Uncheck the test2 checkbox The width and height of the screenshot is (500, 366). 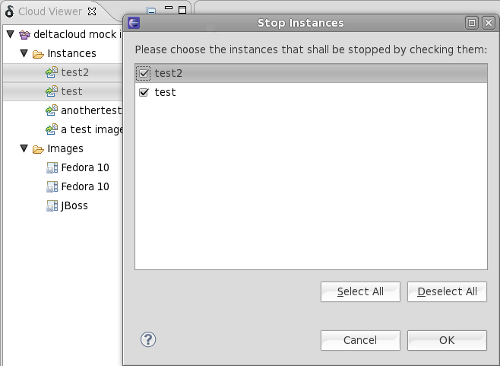(144, 73)
